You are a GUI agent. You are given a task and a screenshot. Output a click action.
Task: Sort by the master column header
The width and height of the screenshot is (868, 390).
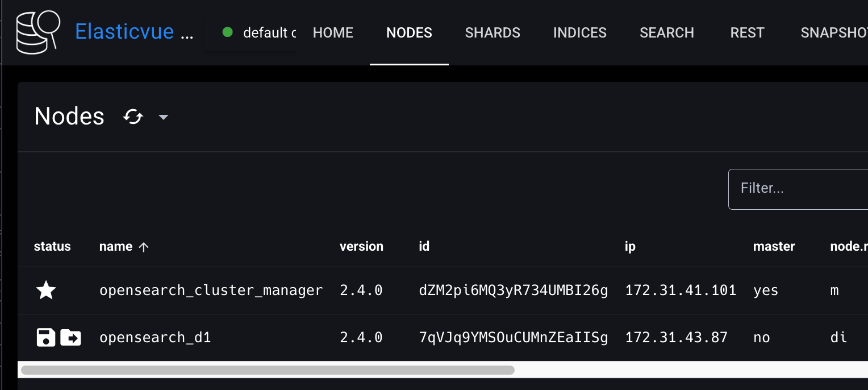click(774, 246)
